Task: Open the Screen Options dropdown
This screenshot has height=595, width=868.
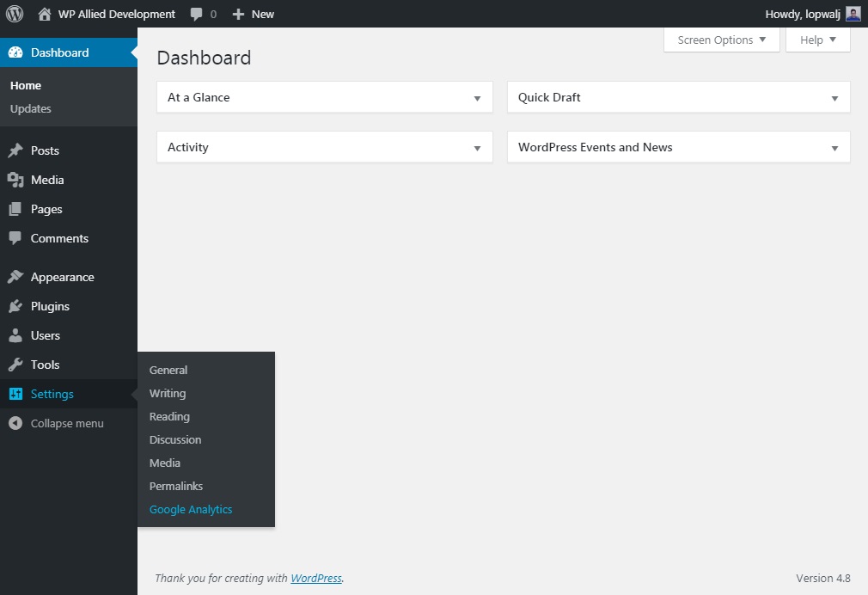Action: [722, 40]
